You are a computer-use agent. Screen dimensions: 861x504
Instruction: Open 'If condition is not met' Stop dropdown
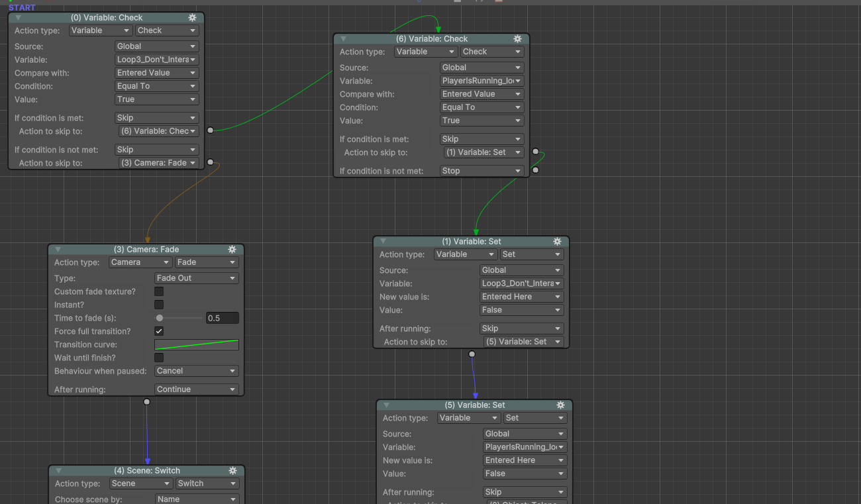click(482, 171)
